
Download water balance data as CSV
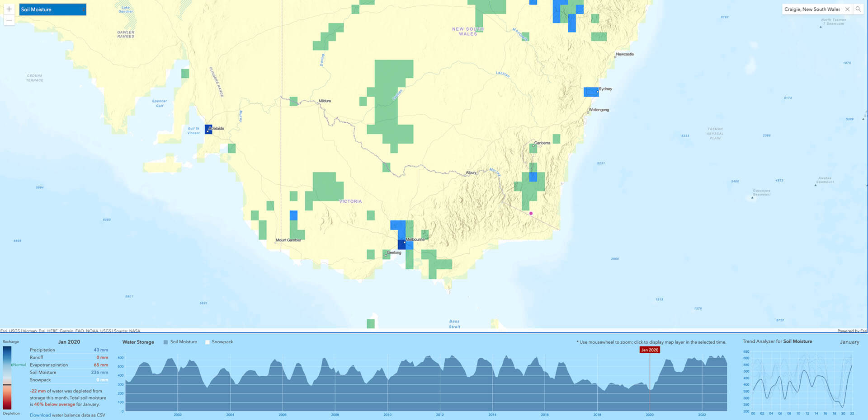click(x=40, y=415)
